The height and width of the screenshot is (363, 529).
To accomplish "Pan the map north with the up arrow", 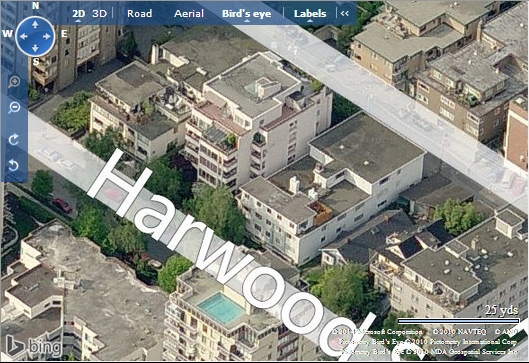I will [x=35, y=24].
